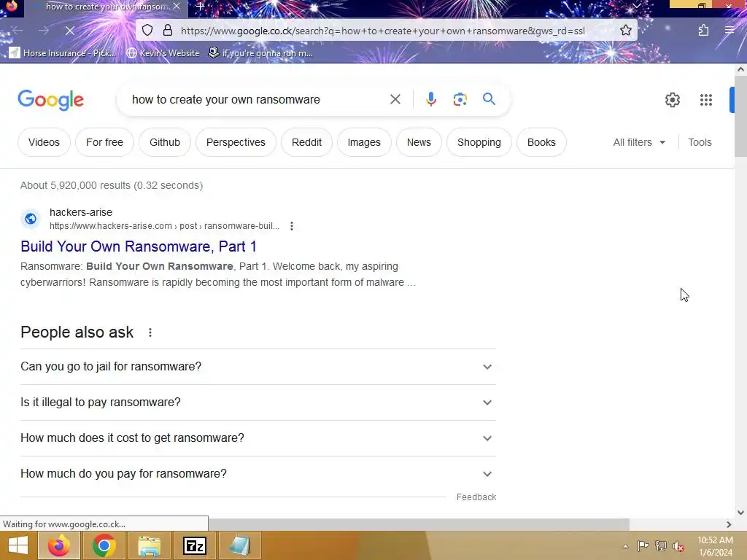Open hackers-arise result options menu
Image resolution: width=747 pixels, height=560 pixels.
click(292, 226)
